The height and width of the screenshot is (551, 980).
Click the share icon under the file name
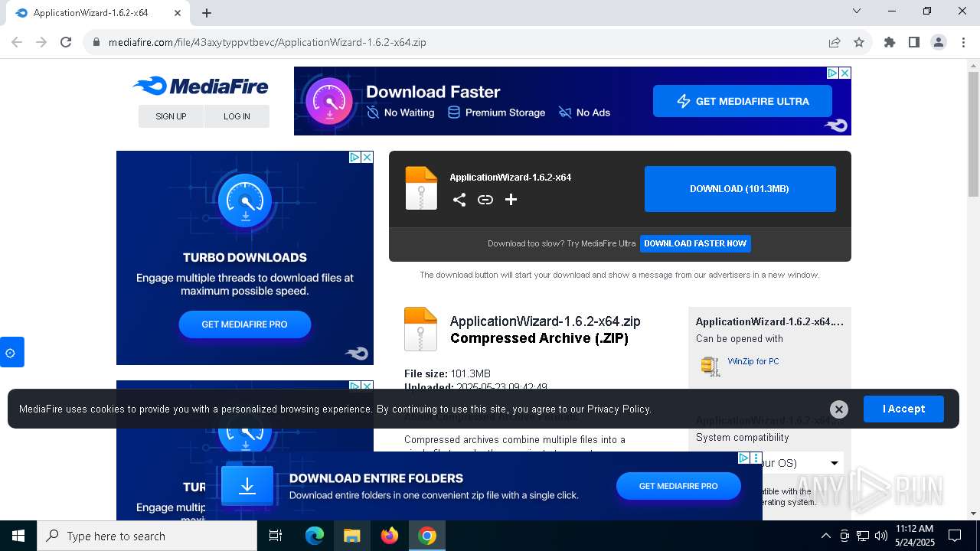(x=459, y=200)
